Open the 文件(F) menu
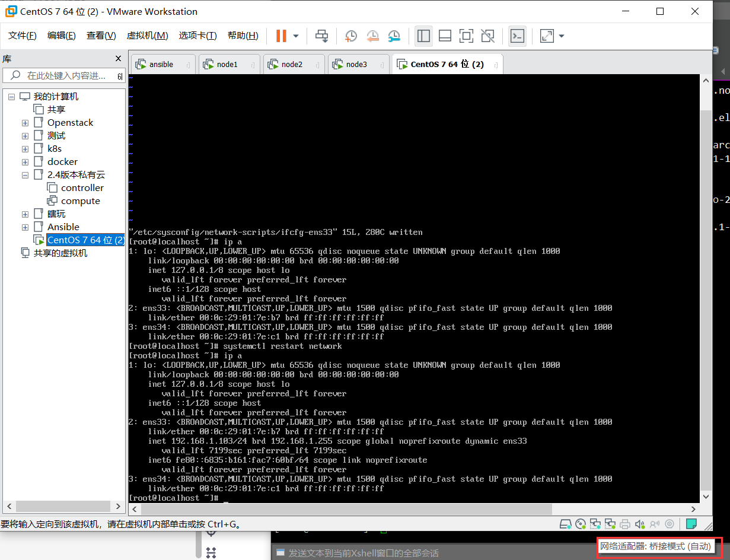The width and height of the screenshot is (730, 560). click(23, 36)
